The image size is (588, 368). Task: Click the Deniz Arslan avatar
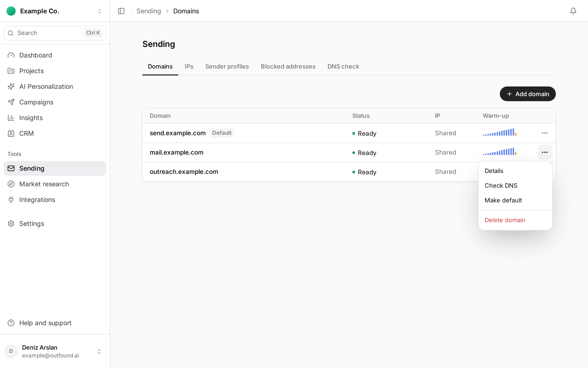coord(11,351)
